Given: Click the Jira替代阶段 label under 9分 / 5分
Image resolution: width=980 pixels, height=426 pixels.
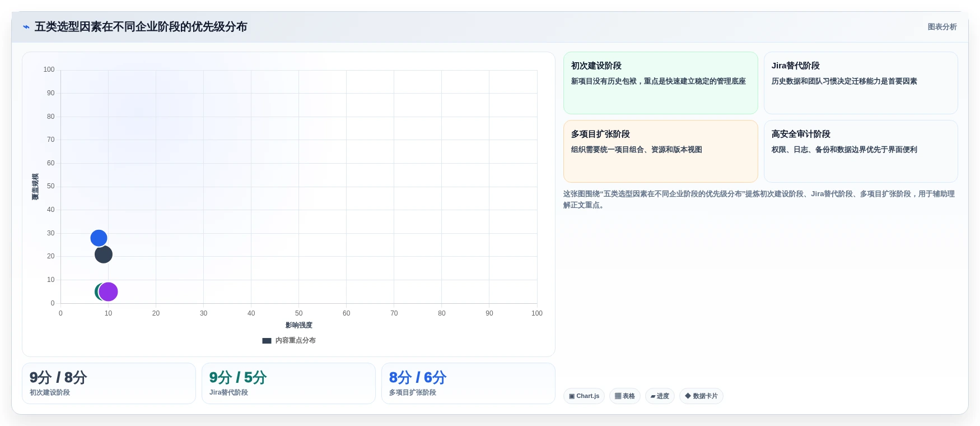Looking at the screenshot, I should (228, 393).
